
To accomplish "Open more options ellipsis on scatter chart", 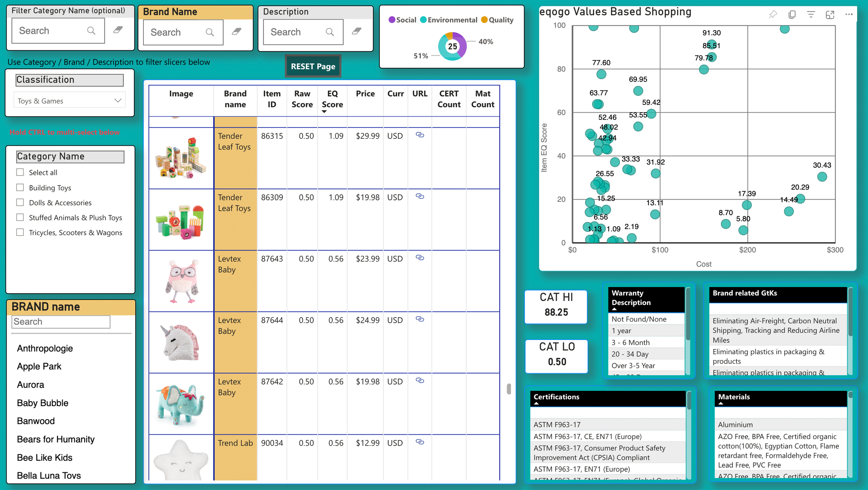I will 849,15.
